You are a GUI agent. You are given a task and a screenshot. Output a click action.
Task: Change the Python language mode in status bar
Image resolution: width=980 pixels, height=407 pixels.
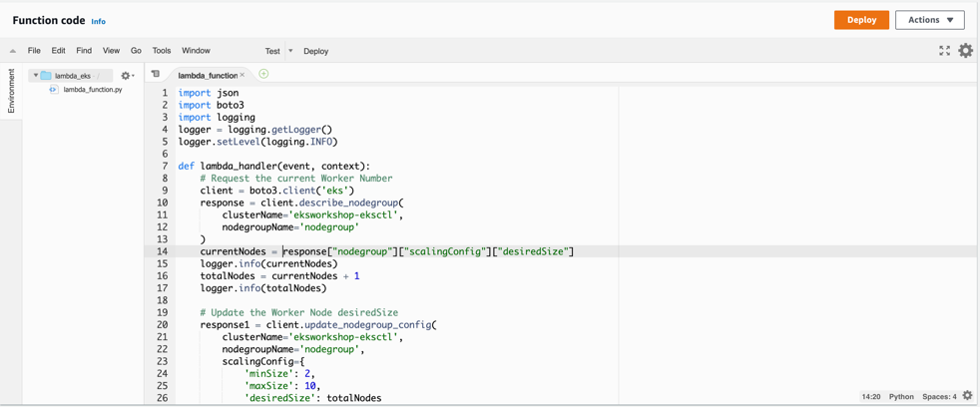coord(901,396)
